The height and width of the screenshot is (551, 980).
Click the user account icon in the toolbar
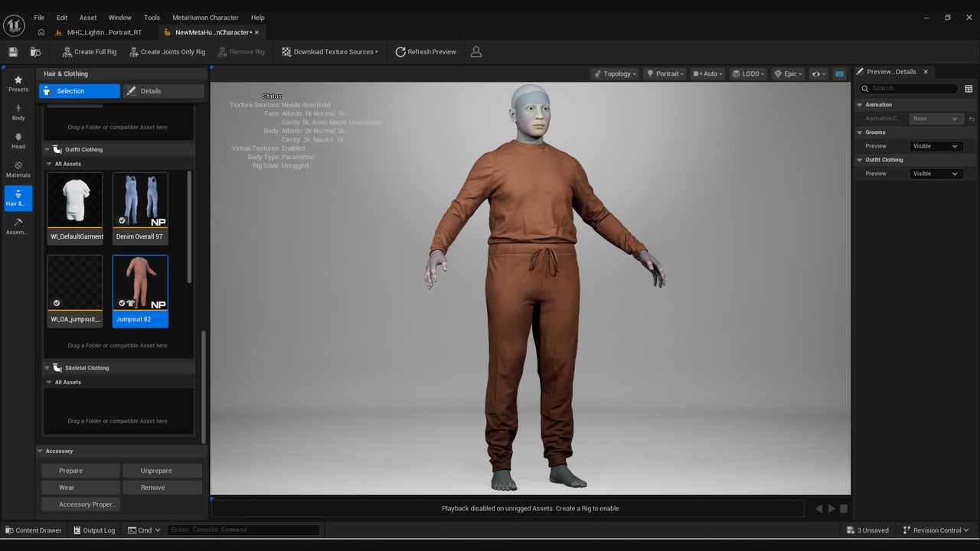tap(476, 52)
